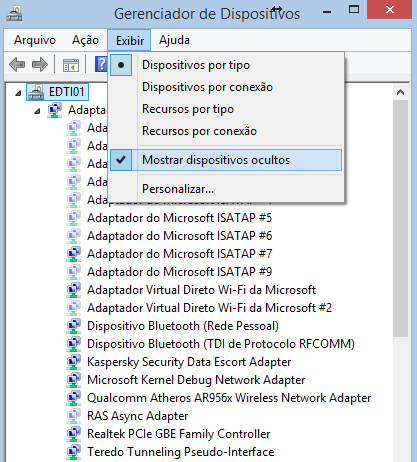The image size is (417, 462).
Task: Click the Kaspersky Security Data Escort Adapter icon
Action: coord(74,362)
